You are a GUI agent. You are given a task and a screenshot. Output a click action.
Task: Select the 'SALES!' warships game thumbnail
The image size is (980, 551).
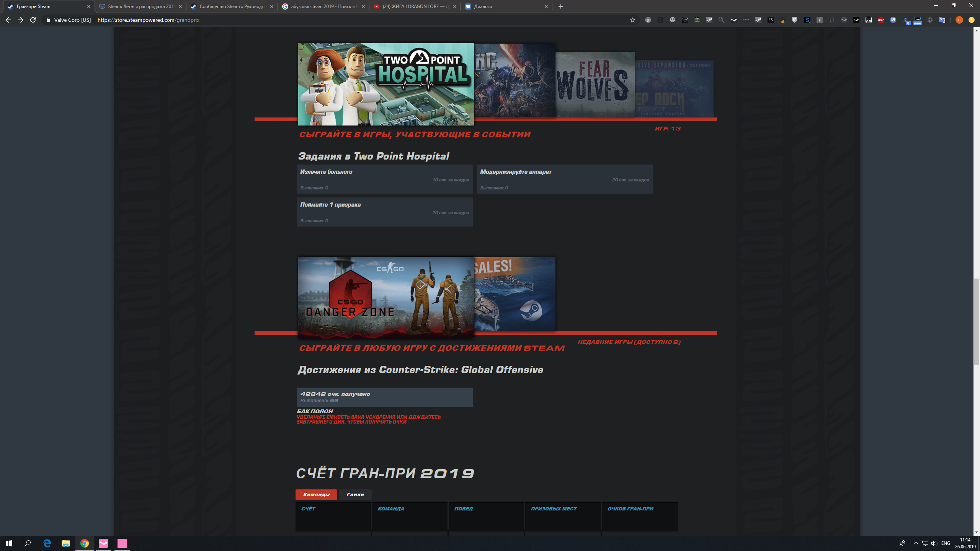tap(515, 294)
